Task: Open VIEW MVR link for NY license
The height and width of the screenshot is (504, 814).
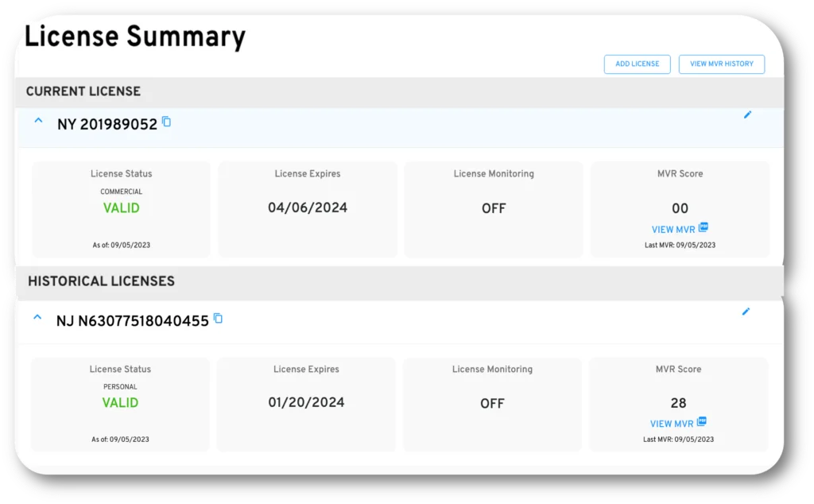Action: click(673, 230)
